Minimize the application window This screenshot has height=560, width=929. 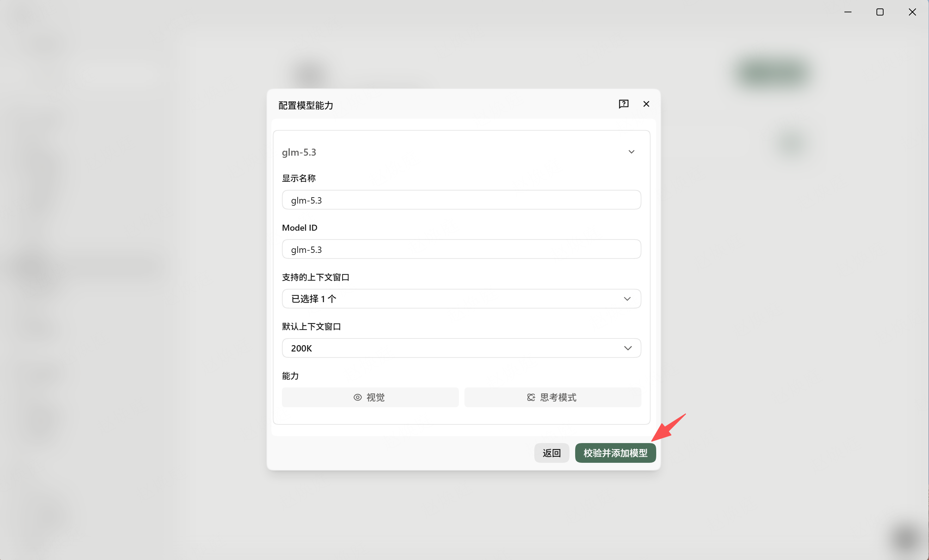848,12
